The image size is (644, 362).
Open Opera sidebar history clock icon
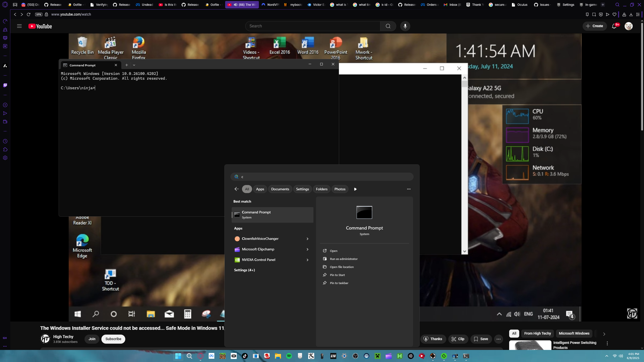click(5, 141)
